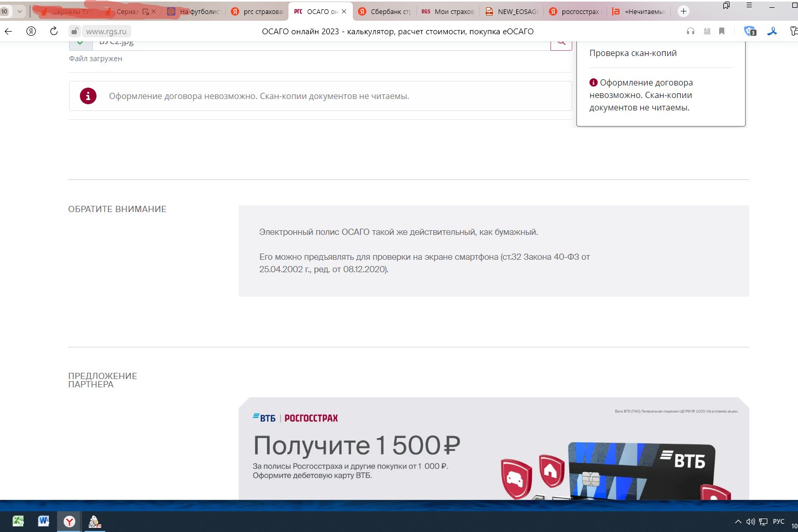Click the tab counter showing 10
The height and width of the screenshot is (532, 798).
[5, 11]
